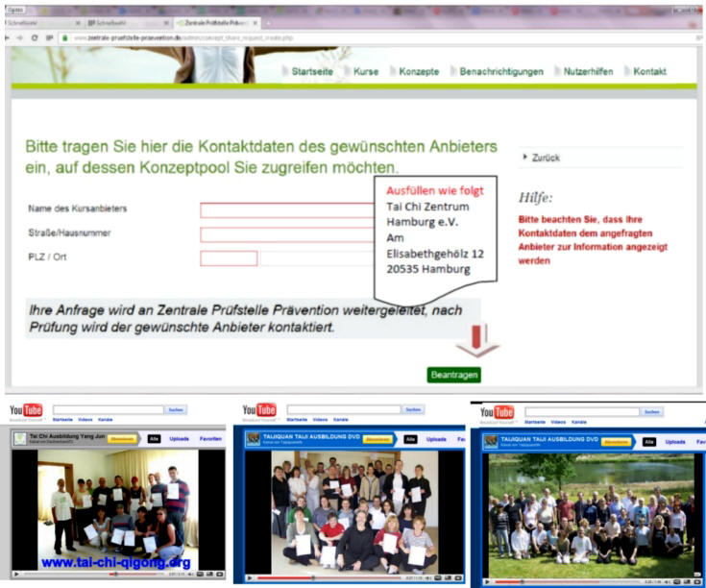Open the Kurse menu item

365,71
